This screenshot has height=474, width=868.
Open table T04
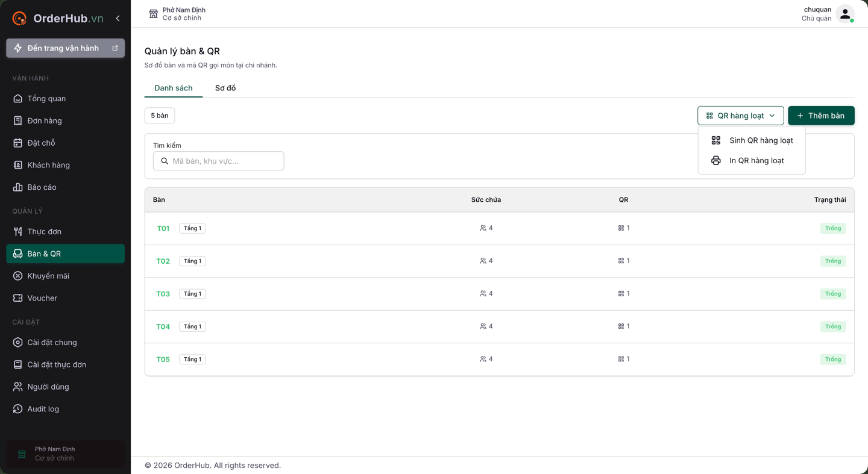(x=163, y=326)
